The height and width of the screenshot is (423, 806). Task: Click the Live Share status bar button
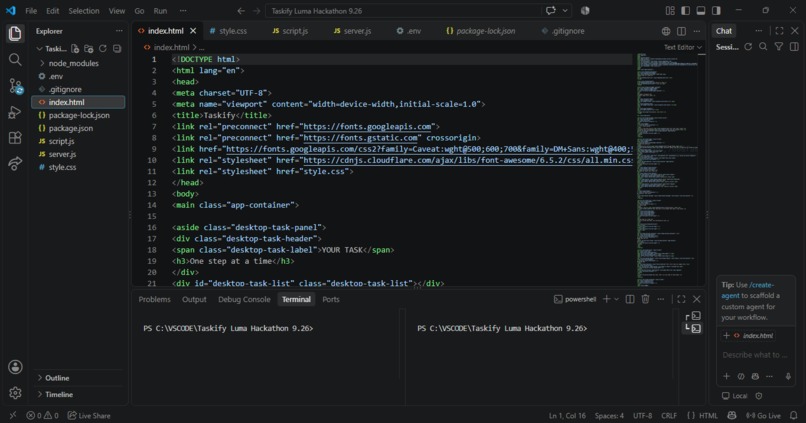point(89,415)
